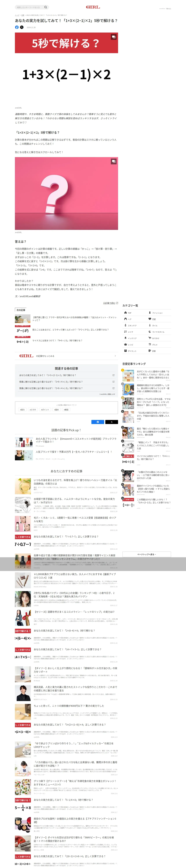186x868 pixels.
Task: Open the 3²−(-3²) next article thumbnail
Action: (23, 330)
